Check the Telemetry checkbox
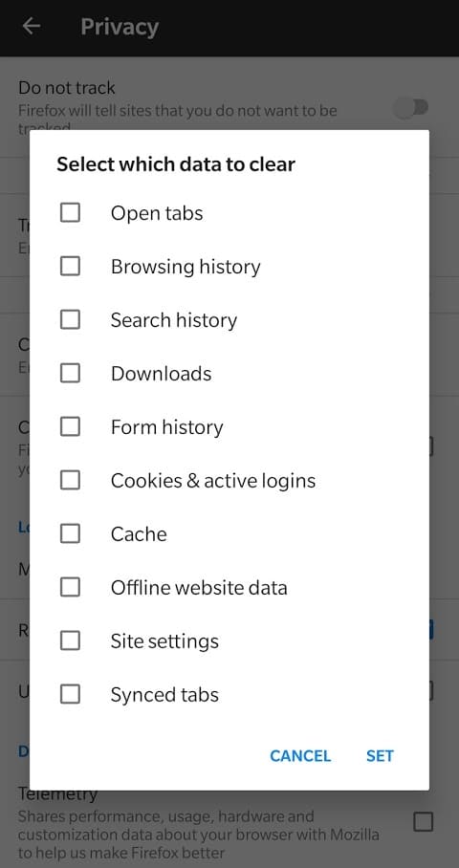 click(x=423, y=821)
